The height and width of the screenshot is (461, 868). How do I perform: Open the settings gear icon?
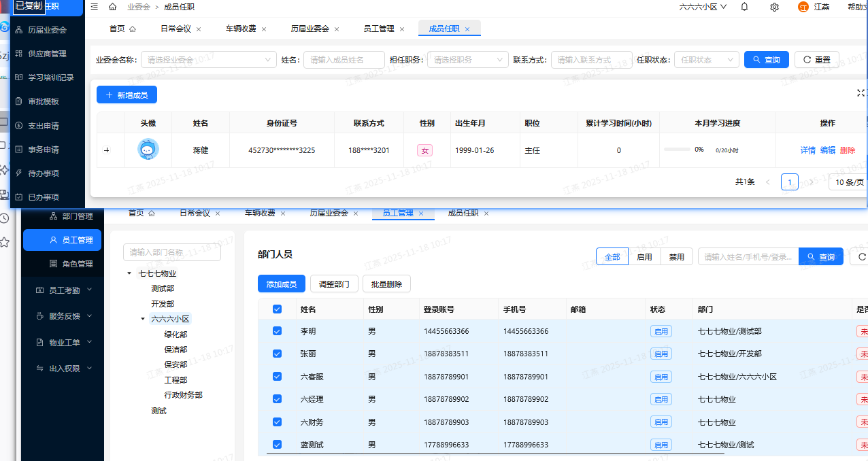click(x=774, y=7)
